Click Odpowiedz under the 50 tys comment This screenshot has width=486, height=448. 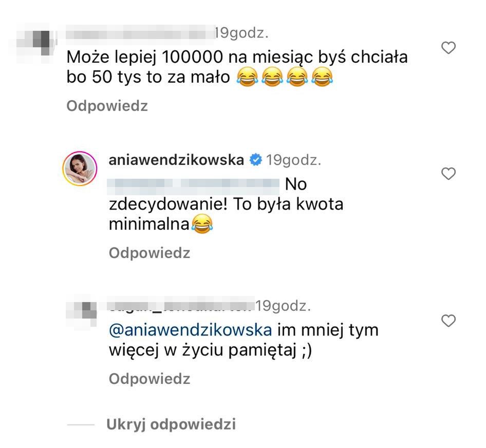[107, 106]
